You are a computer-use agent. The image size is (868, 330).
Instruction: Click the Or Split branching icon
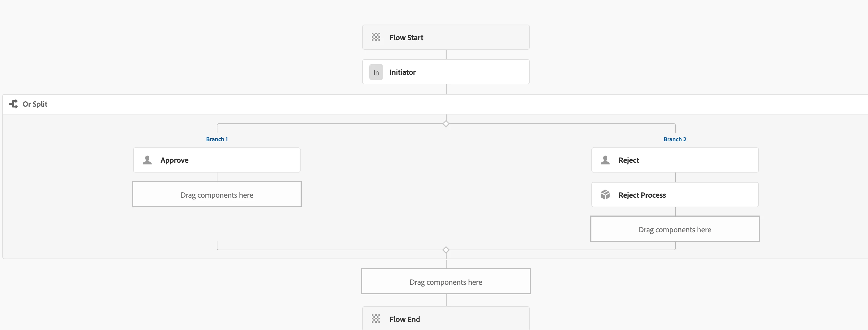click(13, 104)
